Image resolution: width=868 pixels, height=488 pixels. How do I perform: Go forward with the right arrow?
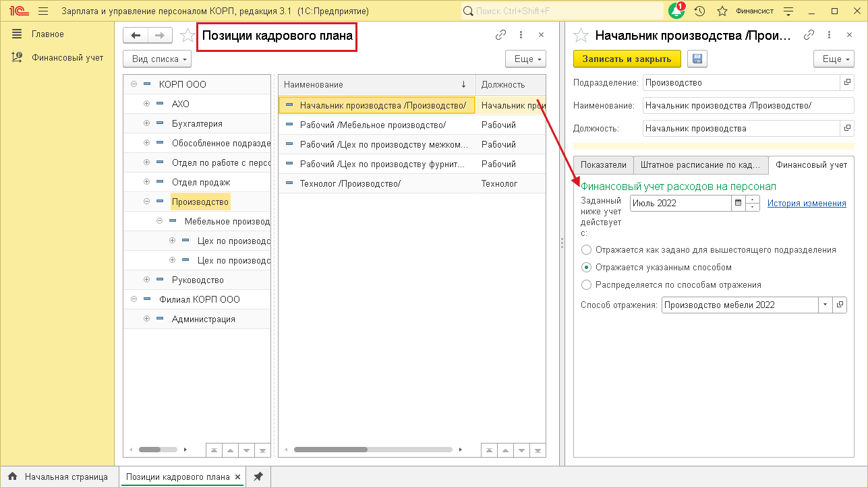click(x=160, y=36)
